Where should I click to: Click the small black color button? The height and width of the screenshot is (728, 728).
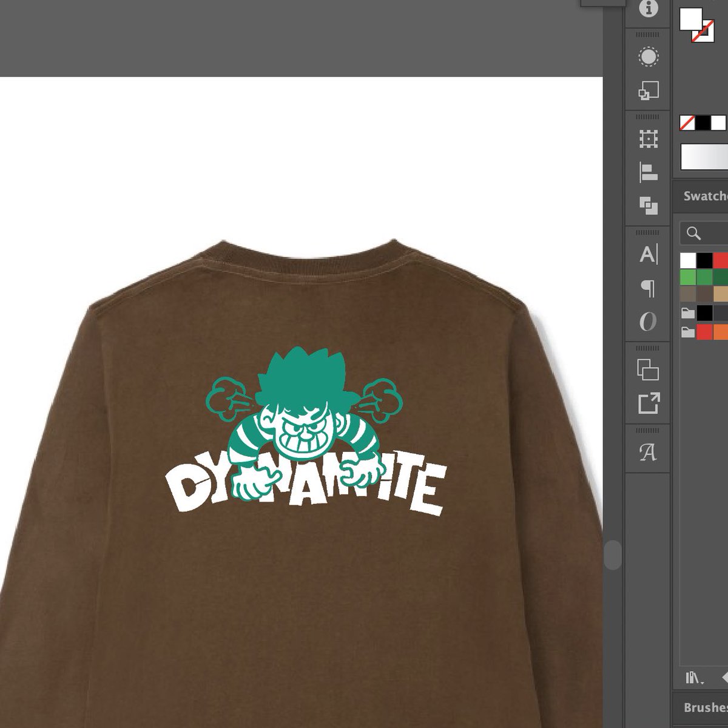pyautogui.click(x=703, y=123)
